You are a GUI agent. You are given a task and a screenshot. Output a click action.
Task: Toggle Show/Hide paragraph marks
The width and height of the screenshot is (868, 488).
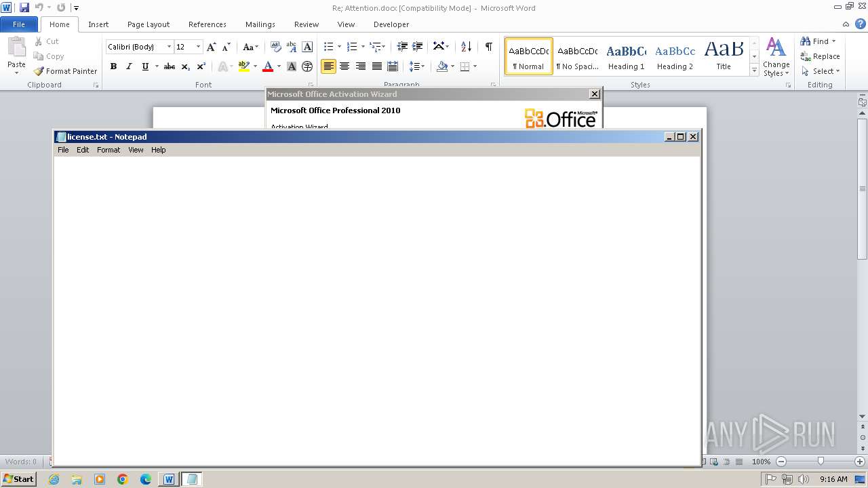[x=488, y=47]
